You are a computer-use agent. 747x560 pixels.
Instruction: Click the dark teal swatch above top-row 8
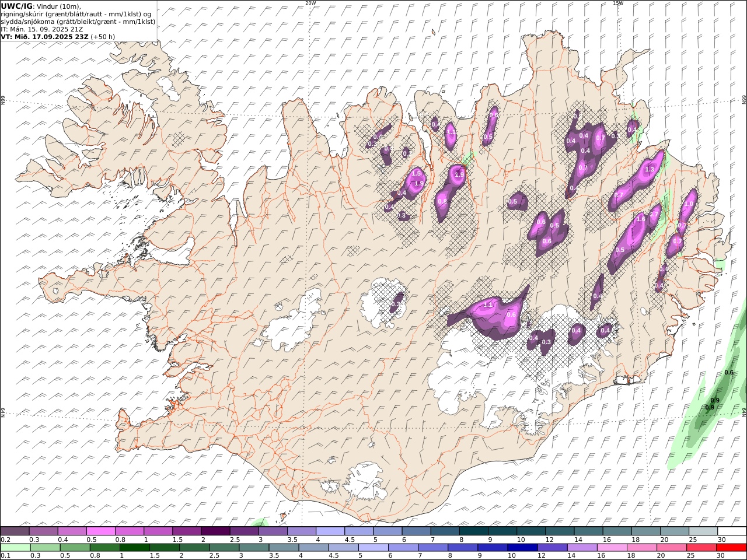tap(473, 531)
